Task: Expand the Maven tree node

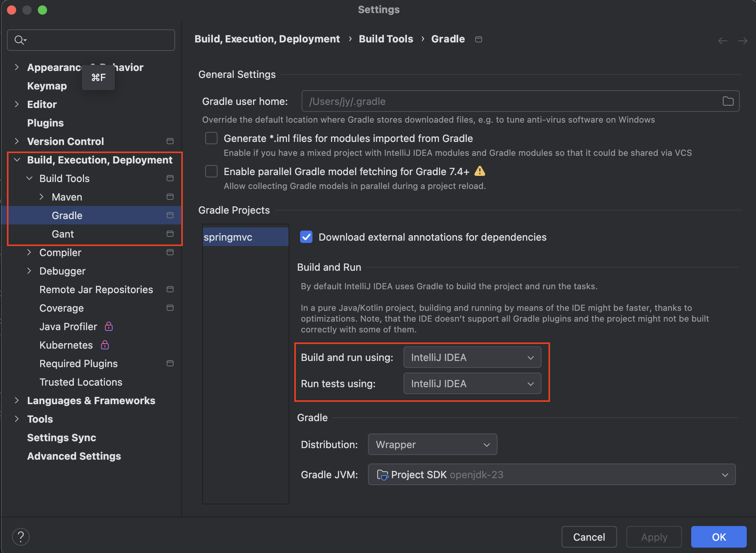Action: 41,197
